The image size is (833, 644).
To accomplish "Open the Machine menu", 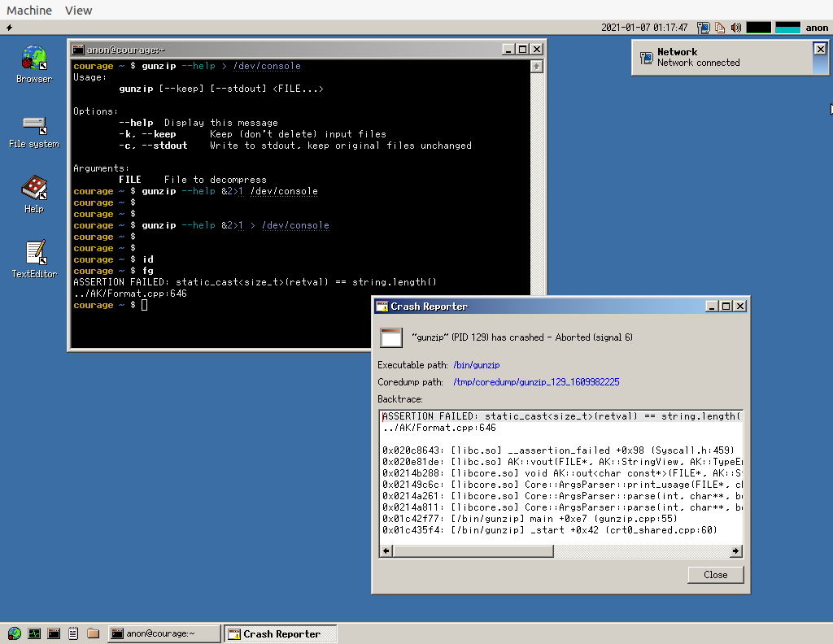I will (x=28, y=10).
